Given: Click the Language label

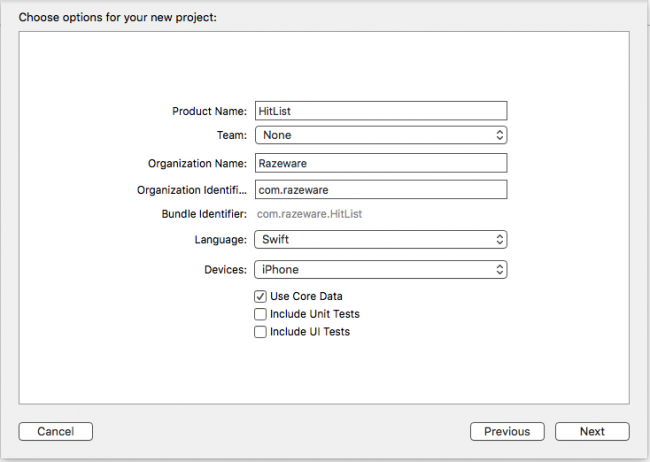Looking at the screenshot, I should click(220, 240).
